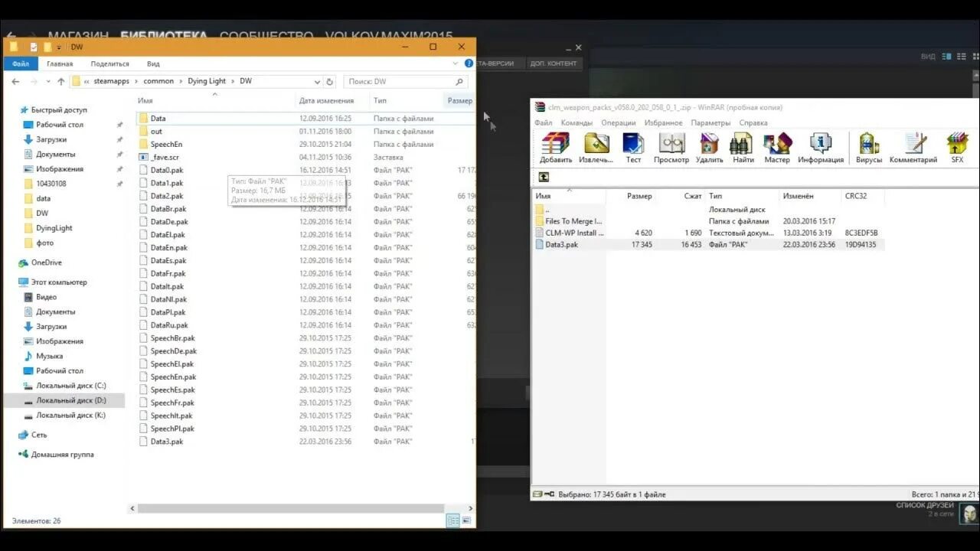Switch Explorer to details view icon

click(x=453, y=520)
